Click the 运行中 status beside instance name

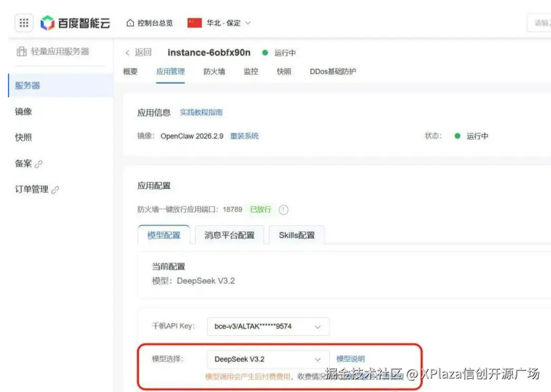(x=285, y=53)
